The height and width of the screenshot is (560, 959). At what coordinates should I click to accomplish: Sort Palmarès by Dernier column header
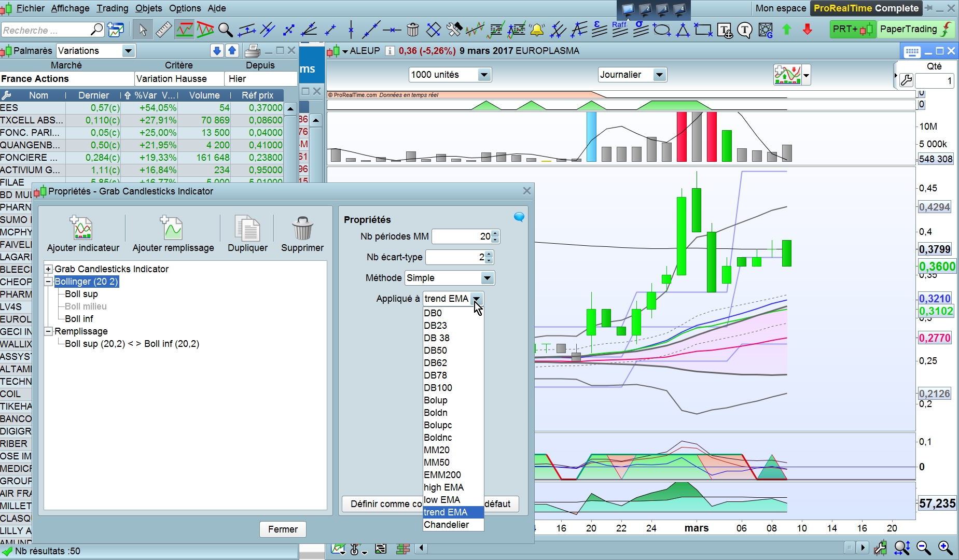(x=93, y=95)
